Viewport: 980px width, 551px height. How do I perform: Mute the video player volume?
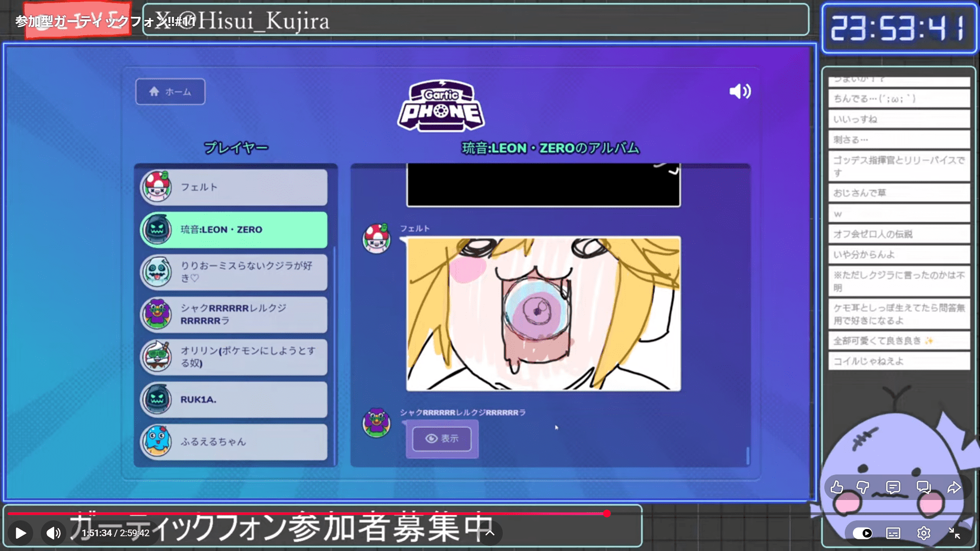[x=53, y=533]
